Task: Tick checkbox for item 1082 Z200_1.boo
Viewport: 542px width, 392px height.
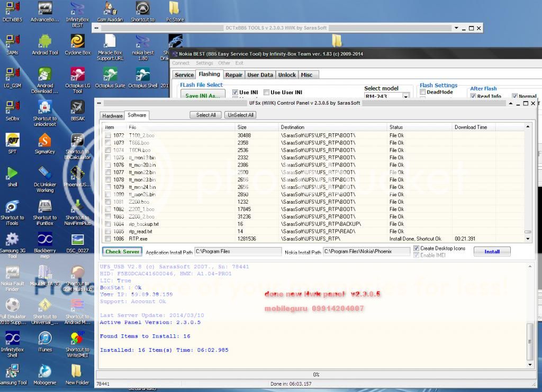Action: (108, 209)
